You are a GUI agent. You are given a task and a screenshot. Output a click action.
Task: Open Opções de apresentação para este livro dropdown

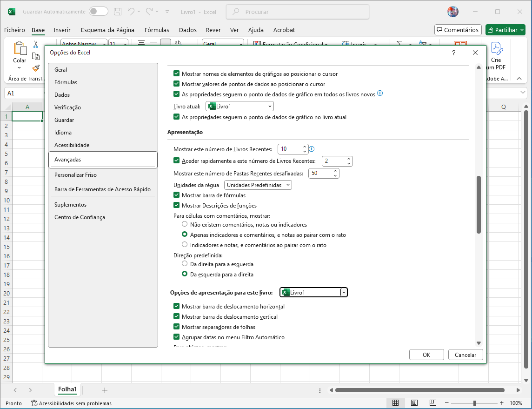[314, 292]
